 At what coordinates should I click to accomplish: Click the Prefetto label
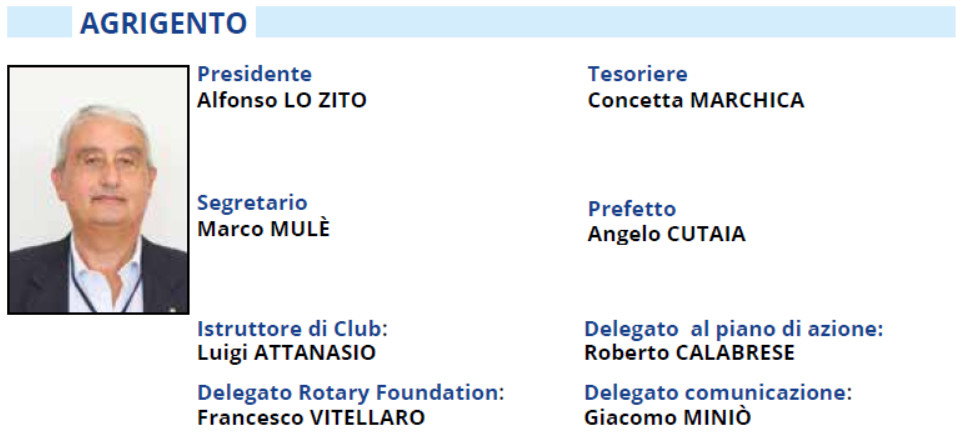(632, 209)
